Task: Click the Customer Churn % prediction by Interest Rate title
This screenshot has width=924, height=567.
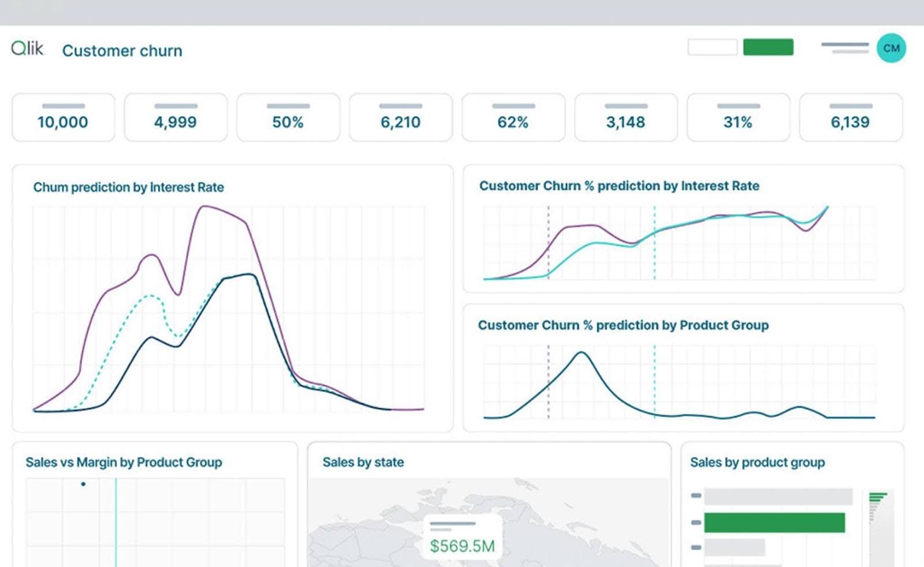Action: point(619,186)
